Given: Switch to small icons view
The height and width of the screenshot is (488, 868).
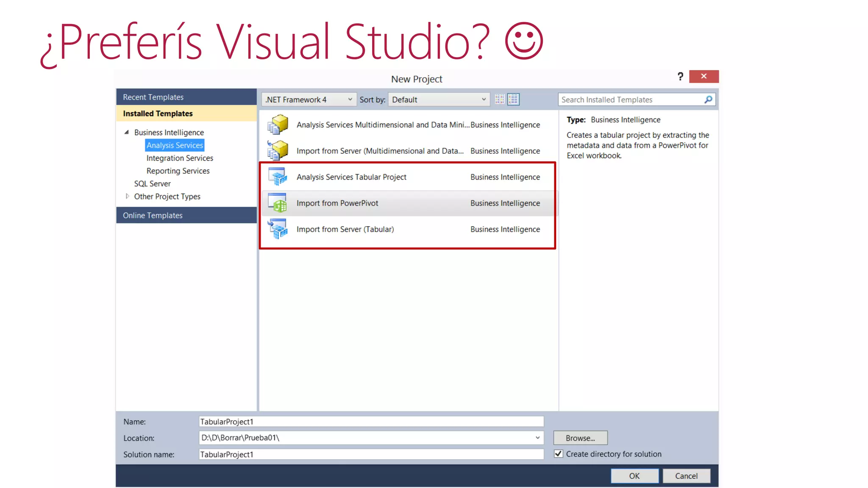Looking at the screenshot, I should pyautogui.click(x=500, y=99).
